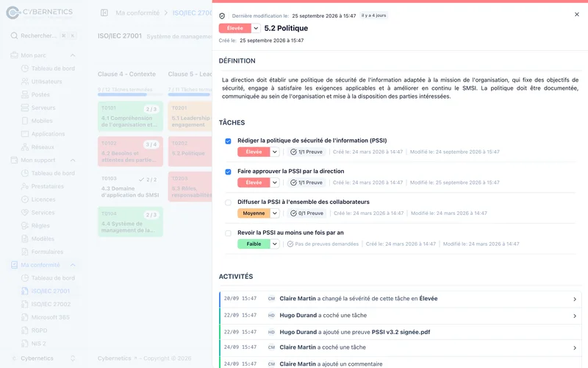Expand Claire Martin a coché une tâche entry
The image size is (588, 368).
[575, 348]
